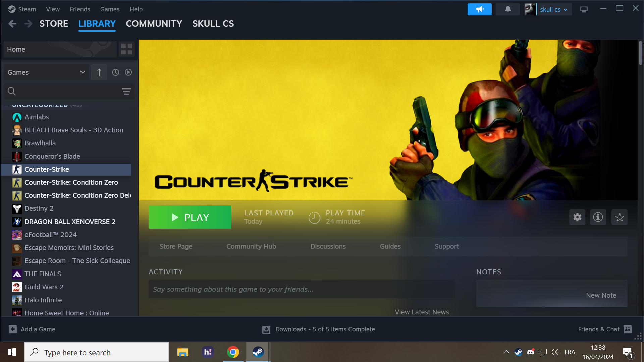Open the Community Hub link

point(251,246)
